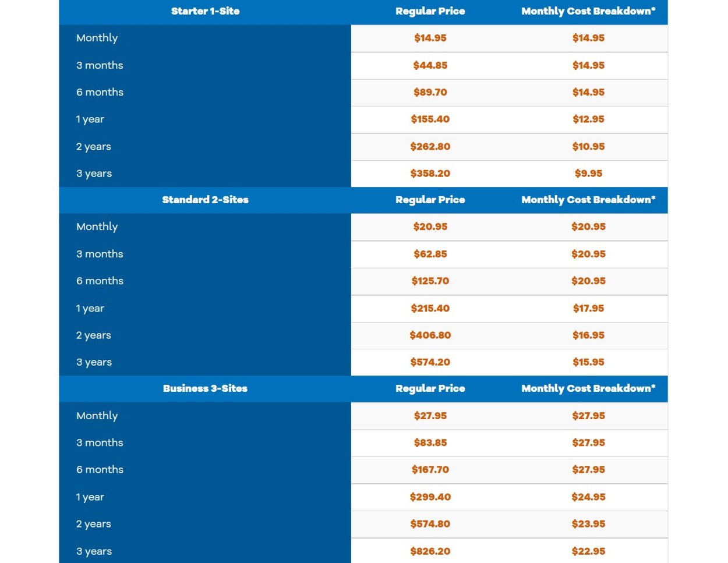Click Starter 3 months price $44.85
The height and width of the screenshot is (563, 728).
tap(430, 65)
